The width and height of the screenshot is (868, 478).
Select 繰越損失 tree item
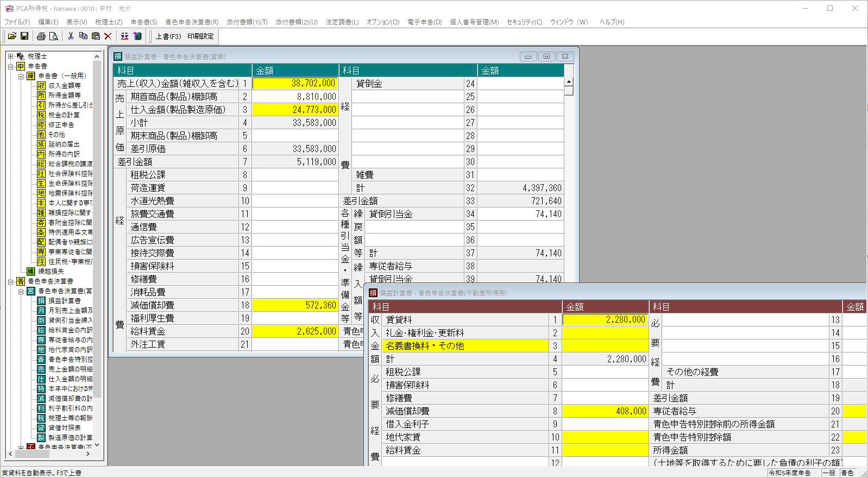(51, 271)
